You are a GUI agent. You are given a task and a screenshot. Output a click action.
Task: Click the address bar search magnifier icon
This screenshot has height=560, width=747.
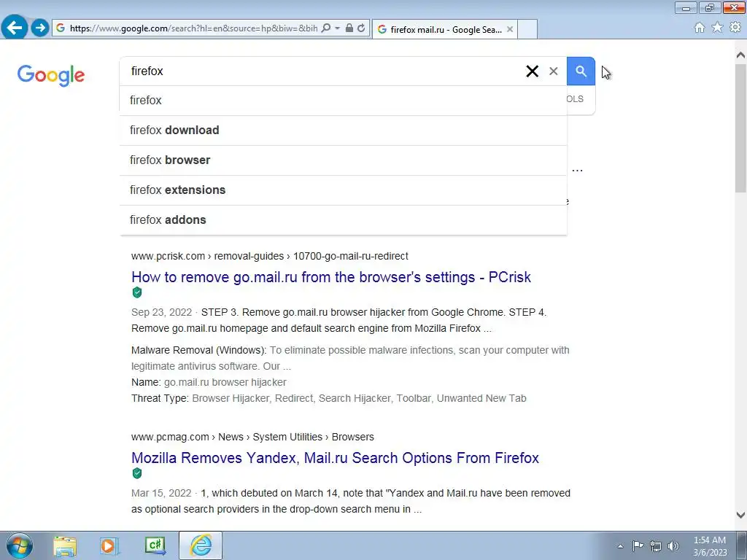(326, 28)
